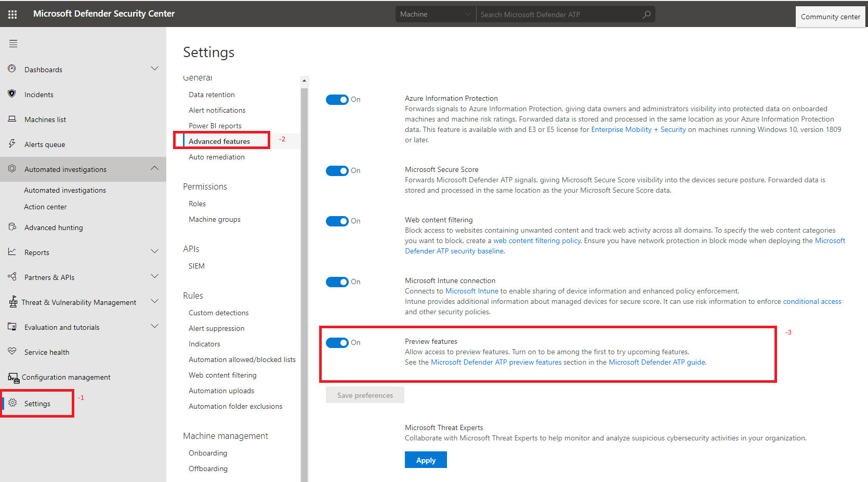The image size is (868, 482).
Task: Open Indicators rules page
Action: coord(204,344)
